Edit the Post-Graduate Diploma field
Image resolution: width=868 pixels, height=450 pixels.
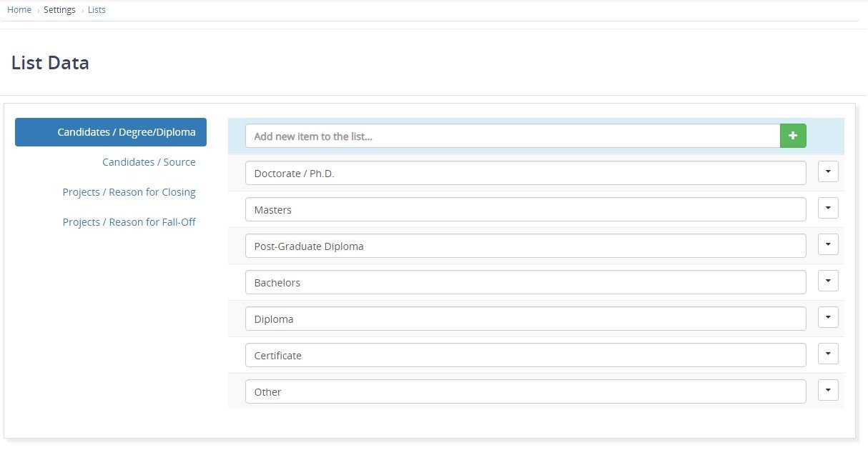click(x=526, y=246)
